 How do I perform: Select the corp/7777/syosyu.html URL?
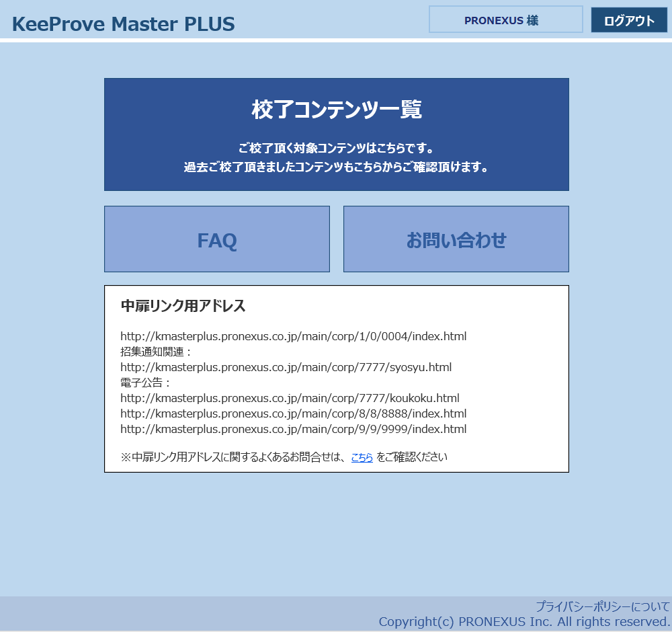point(286,367)
